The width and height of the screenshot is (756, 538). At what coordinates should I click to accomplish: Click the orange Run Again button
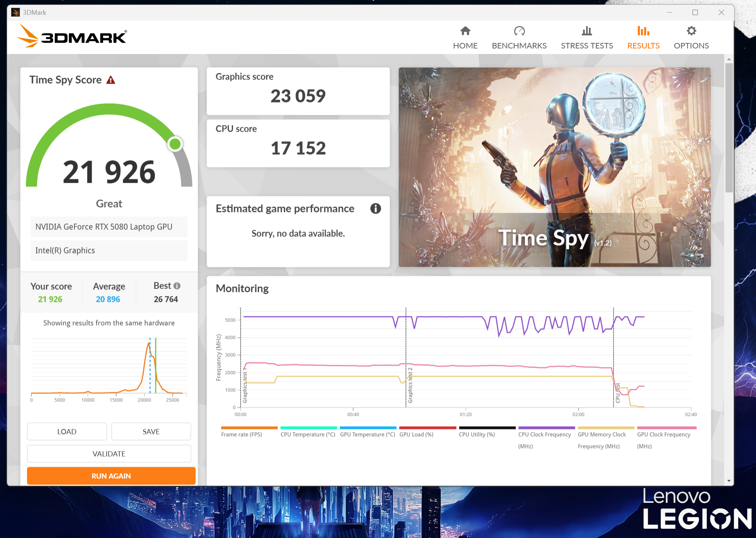(111, 476)
